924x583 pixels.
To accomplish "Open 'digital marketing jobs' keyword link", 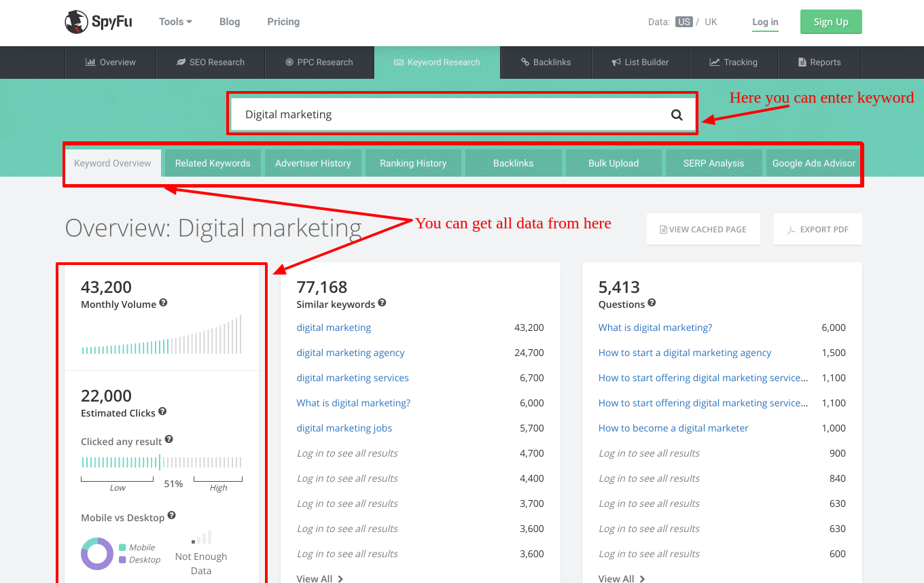I will (344, 428).
